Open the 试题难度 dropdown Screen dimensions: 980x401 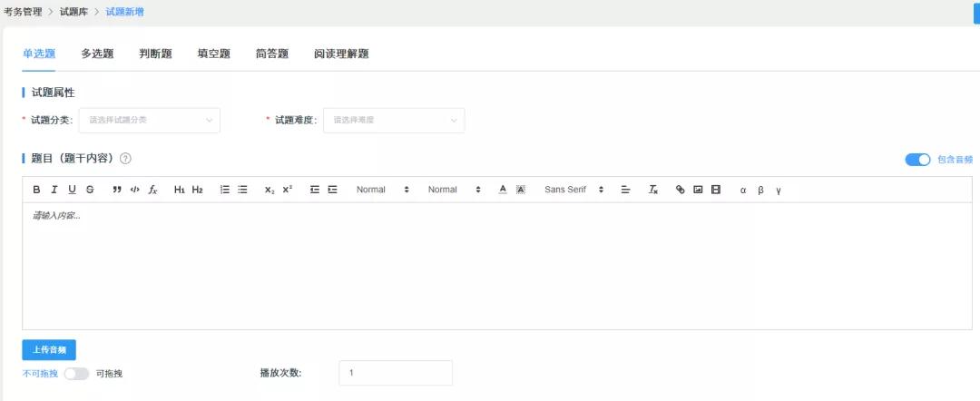(394, 120)
